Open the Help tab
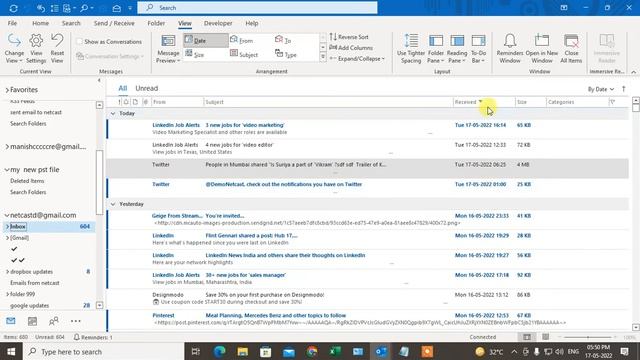640x360 pixels. [251, 23]
